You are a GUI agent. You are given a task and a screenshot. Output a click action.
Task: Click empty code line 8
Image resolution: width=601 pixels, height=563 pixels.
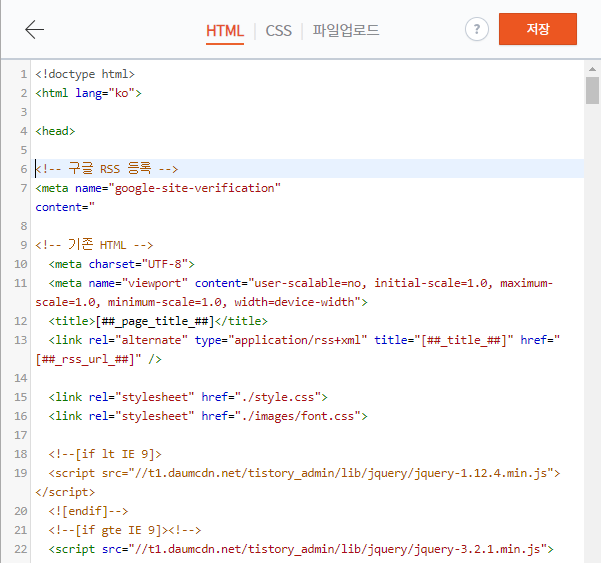pyautogui.click(x=307, y=226)
